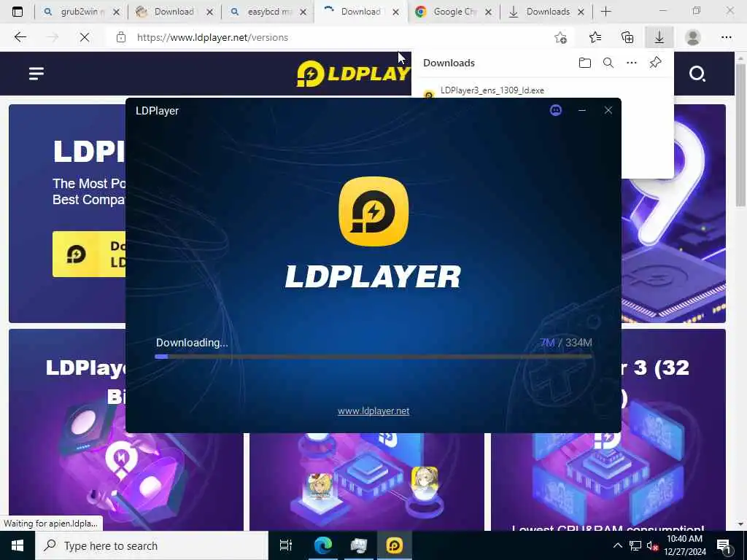Viewport: 747px width, 560px height.
Task: Open network status tray icon
Action: click(635, 545)
